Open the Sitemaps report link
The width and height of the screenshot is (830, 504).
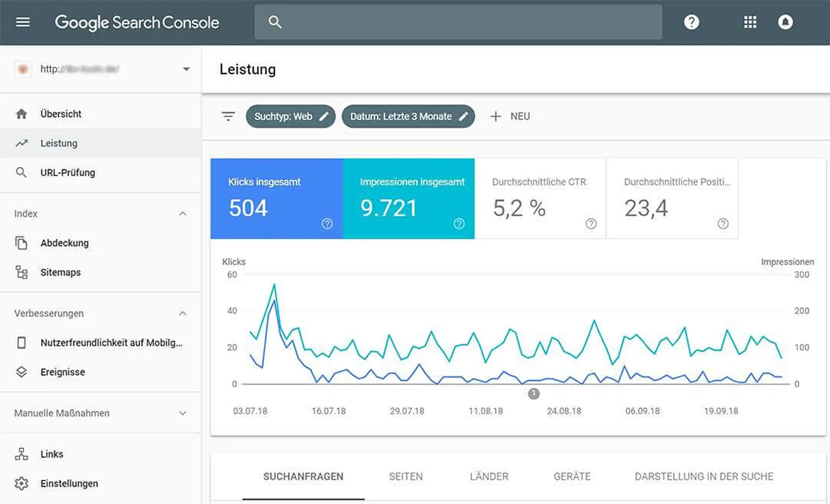pos(100,272)
